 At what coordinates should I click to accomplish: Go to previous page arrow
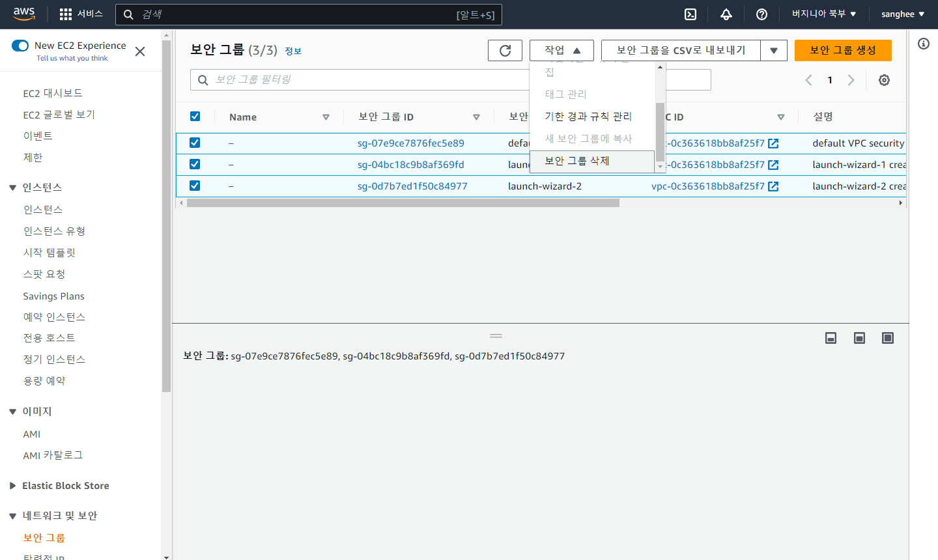tap(808, 80)
